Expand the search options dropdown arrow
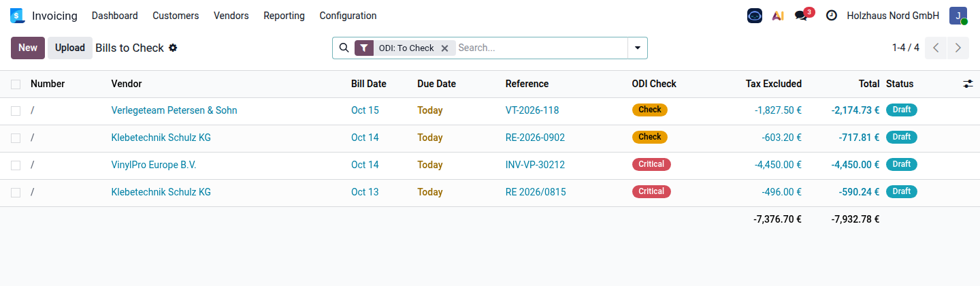 (x=638, y=48)
